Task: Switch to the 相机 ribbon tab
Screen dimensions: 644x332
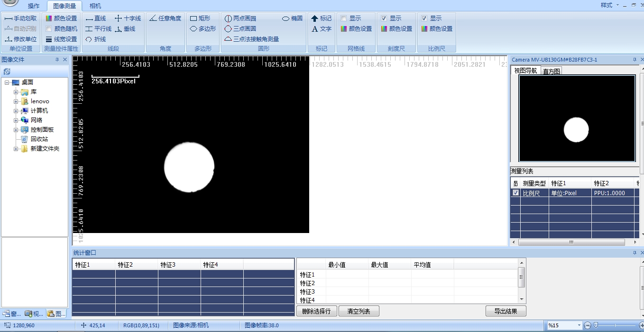Action: 95,6
